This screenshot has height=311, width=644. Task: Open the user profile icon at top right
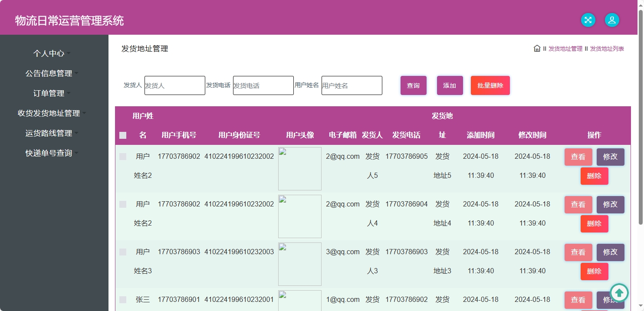tap(612, 20)
